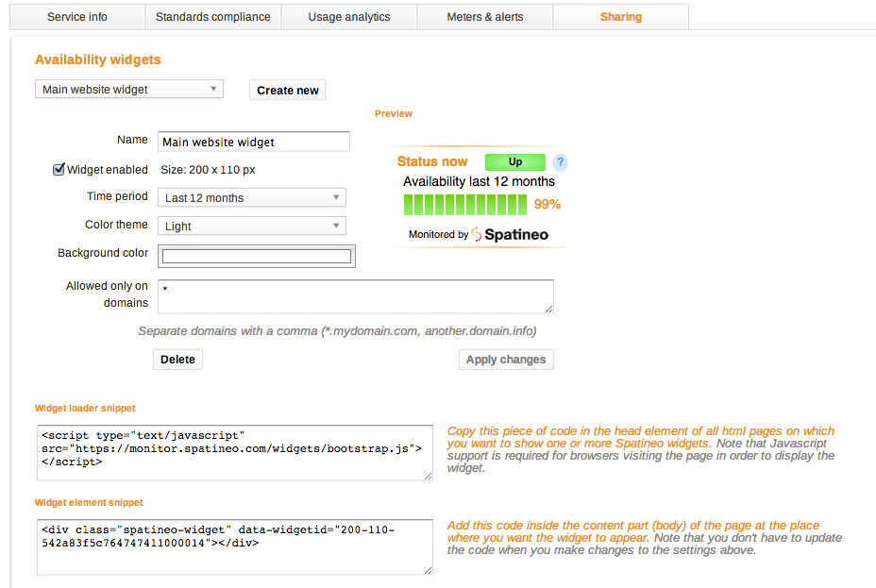The height and width of the screenshot is (588, 876).
Task: Expand the Color theme dropdown
Action: tap(252, 227)
